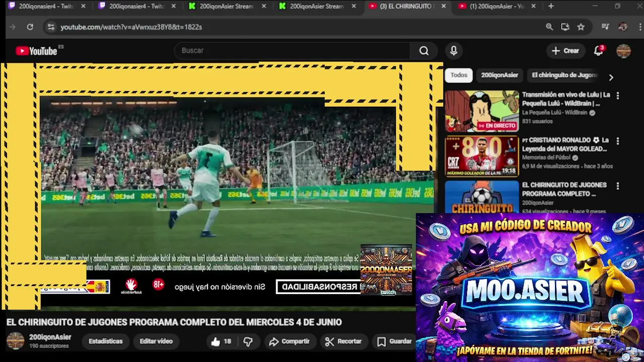The image size is (644, 362).
Task: Open options menu for EL CHIRINGUITO sidebar video
Action: pos(618,186)
